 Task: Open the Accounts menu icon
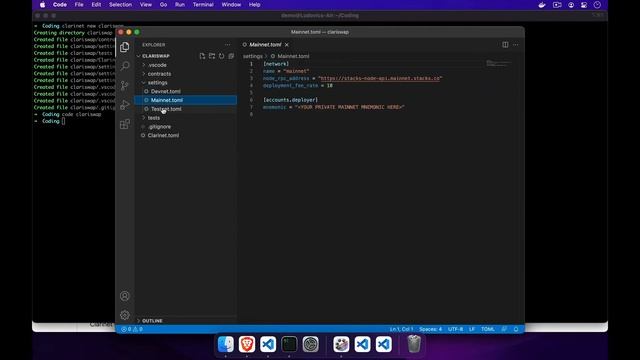[x=125, y=296]
